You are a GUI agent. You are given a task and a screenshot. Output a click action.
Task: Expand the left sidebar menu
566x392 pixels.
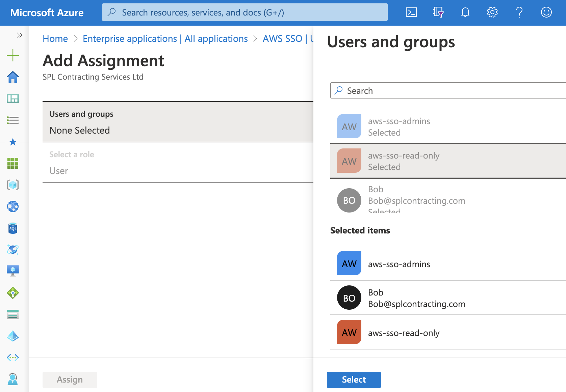pyautogui.click(x=19, y=35)
